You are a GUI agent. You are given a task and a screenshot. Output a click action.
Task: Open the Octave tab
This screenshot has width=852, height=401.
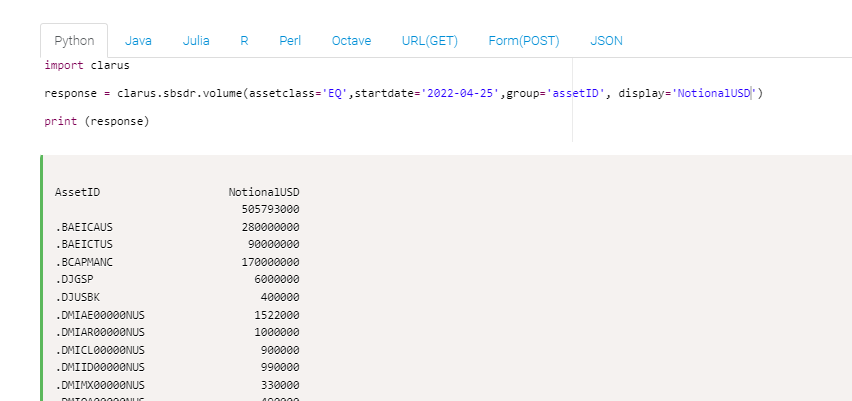tap(352, 41)
